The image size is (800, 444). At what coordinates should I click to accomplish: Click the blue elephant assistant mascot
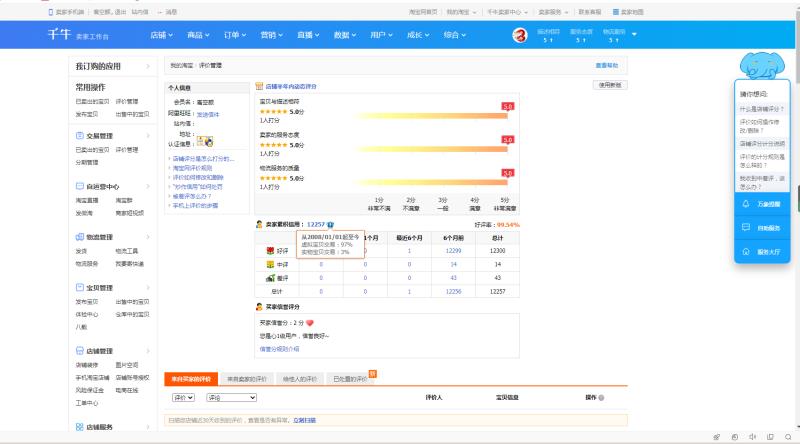pyautogui.click(x=762, y=65)
